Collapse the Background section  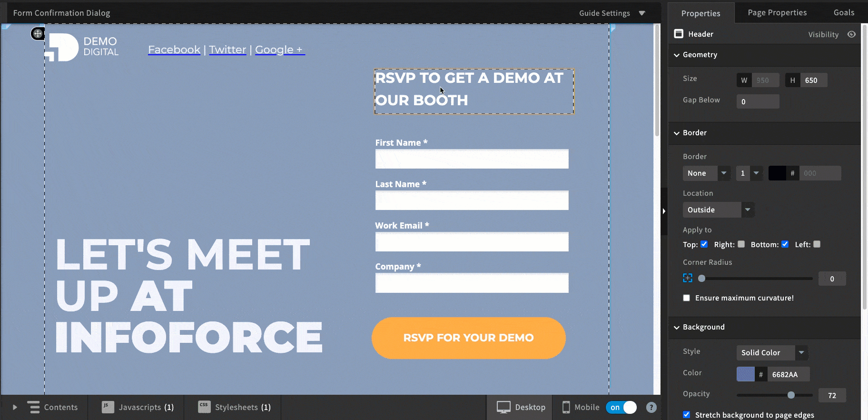point(677,328)
